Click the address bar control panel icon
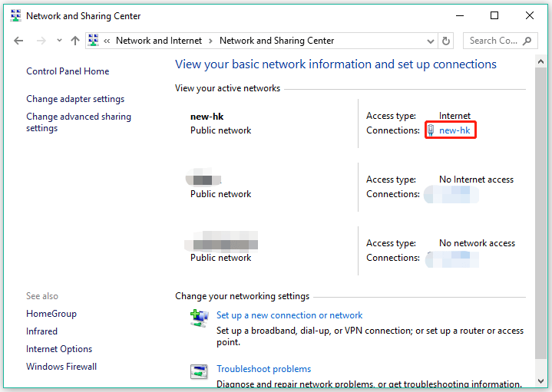The width and height of the screenshot is (552, 392). 94,40
